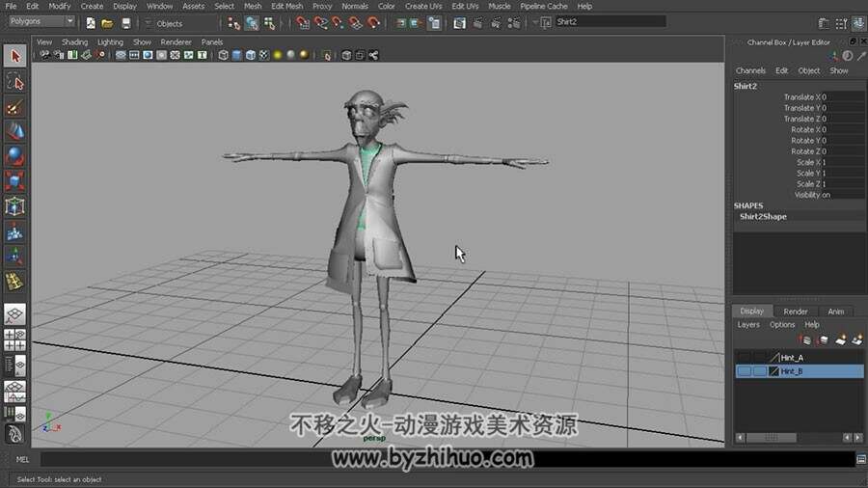Image resolution: width=868 pixels, height=488 pixels.
Task: Toggle isolate select in viewport toolbar
Action: [x=327, y=55]
